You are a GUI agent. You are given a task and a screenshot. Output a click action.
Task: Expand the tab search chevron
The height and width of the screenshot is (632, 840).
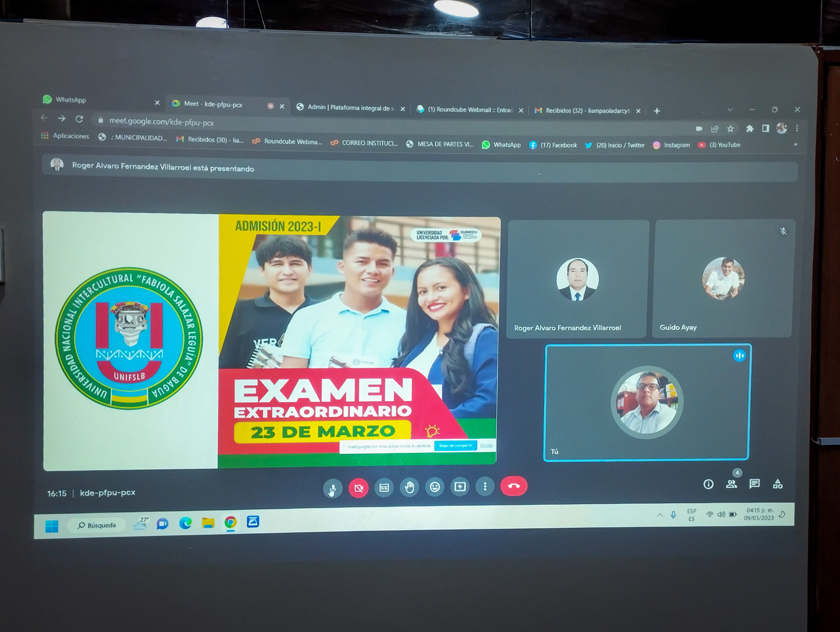pyautogui.click(x=730, y=110)
